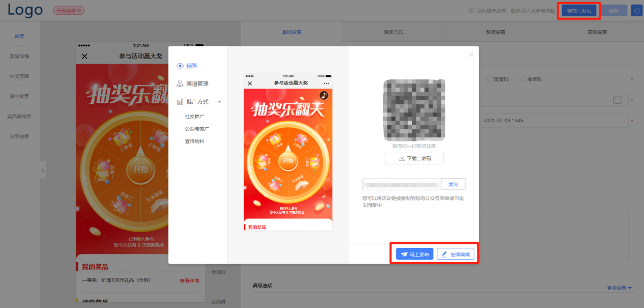The height and width of the screenshot is (308, 644).
Task: Open the text editor icon beside the input field
Action: (x=617, y=100)
